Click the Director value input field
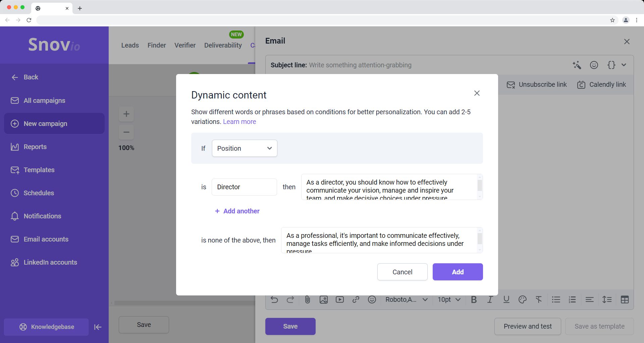The image size is (644, 343). pyautogui.click(x=244, y=187)
